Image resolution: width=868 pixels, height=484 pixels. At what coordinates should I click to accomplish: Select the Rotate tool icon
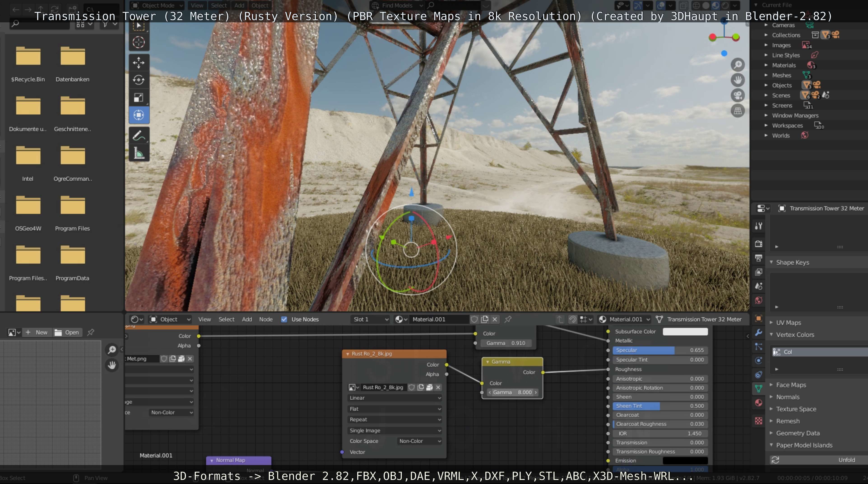tap(139, 80)
